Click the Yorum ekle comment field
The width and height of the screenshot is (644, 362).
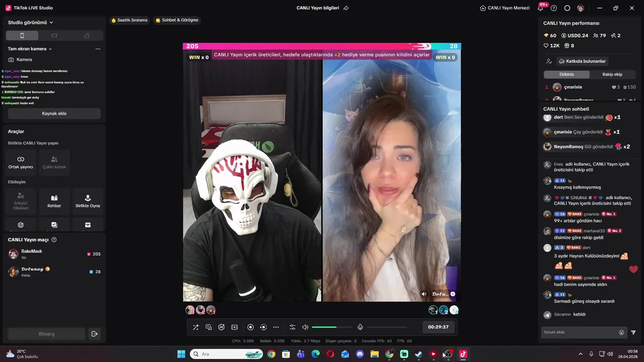tap(580, 332)
